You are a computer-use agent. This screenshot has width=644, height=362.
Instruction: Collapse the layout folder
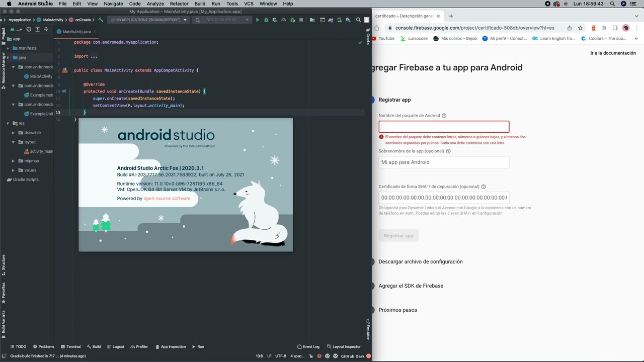[14, 142]
